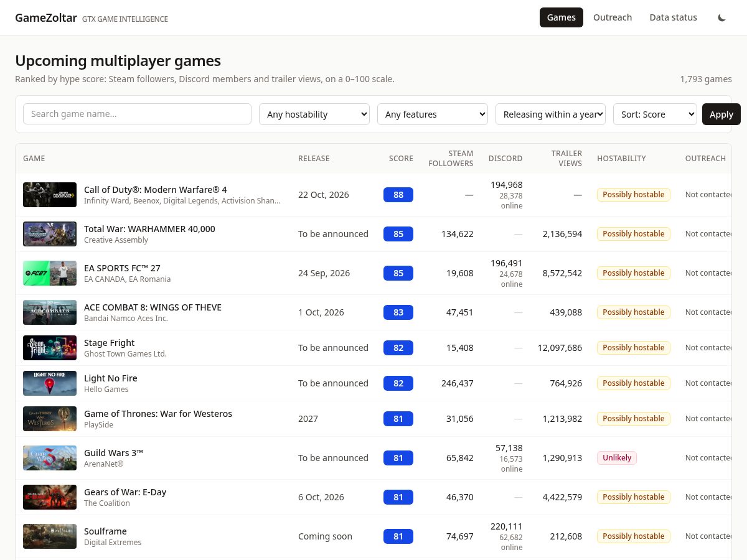Focus the Search game name field
Image resolution: width=747 pixels, height=560 pixels.
point(137,114)
